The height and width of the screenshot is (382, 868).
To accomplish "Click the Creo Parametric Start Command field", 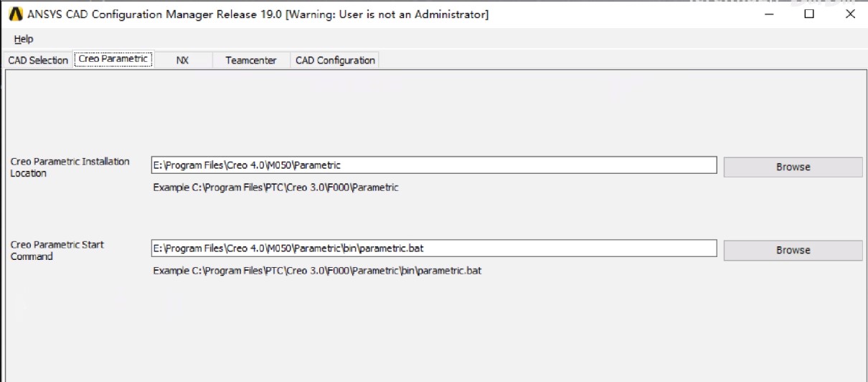I will [x=434, y=248].
